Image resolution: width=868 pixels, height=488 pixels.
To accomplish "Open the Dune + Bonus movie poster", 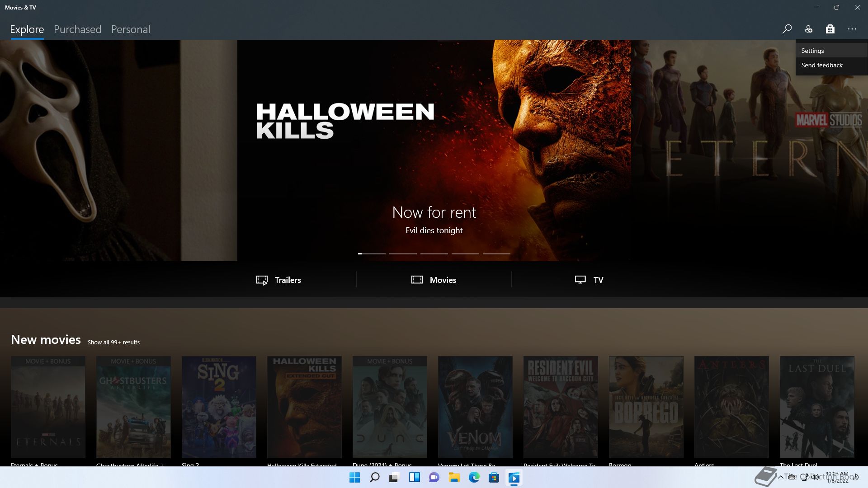I will (390, 407).
